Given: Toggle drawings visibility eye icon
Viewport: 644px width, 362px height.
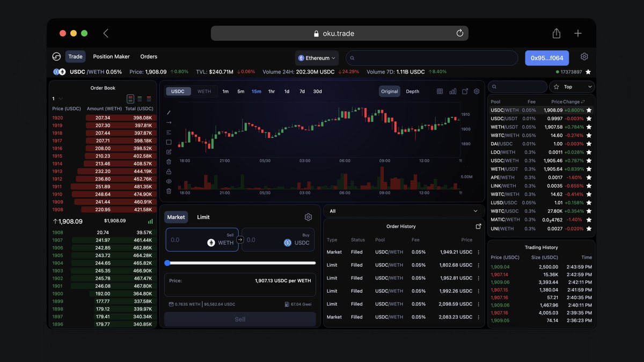Looking at the screenshot, I should (169, 181).
